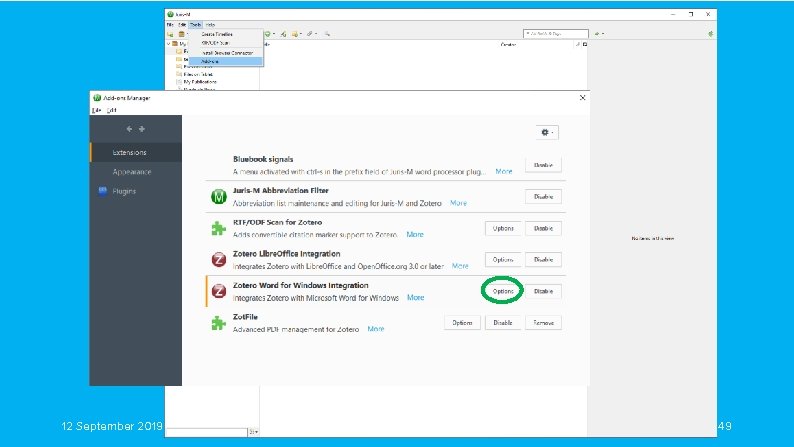Click the Zotero Word Integration red Z icon
The image size is (794, 447).
click(x=219, y=292)
